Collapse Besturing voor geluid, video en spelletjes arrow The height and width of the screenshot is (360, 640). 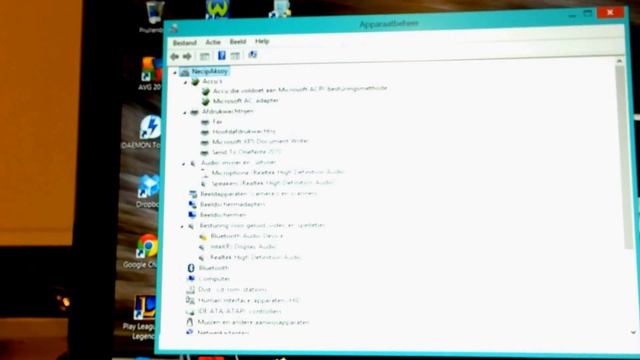click(x=182, y=226)
